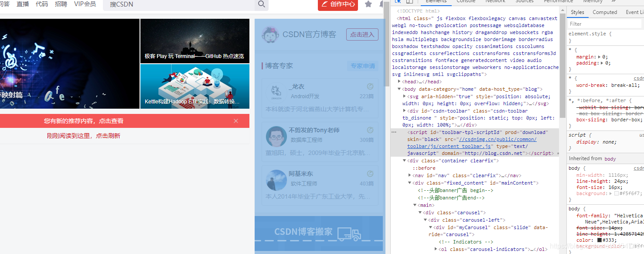Click the Indicators comment line
Image resolution: width=644 pixels, height=254 pixels.
pos(466,242)
